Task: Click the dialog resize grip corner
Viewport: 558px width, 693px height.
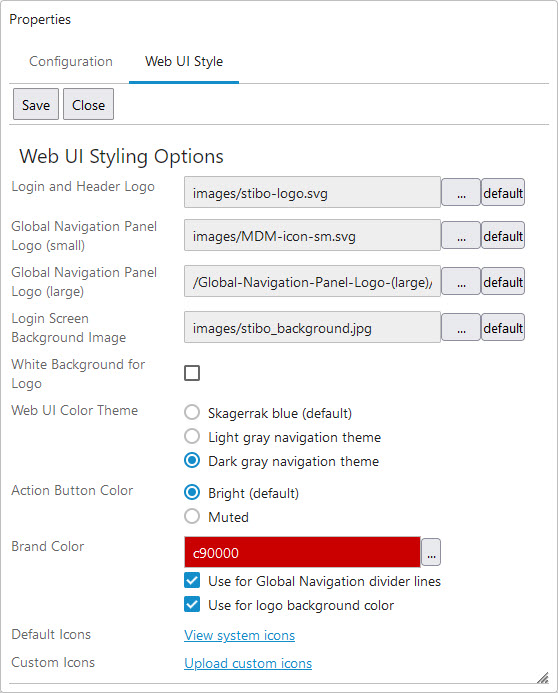Action: pos(543,678)
